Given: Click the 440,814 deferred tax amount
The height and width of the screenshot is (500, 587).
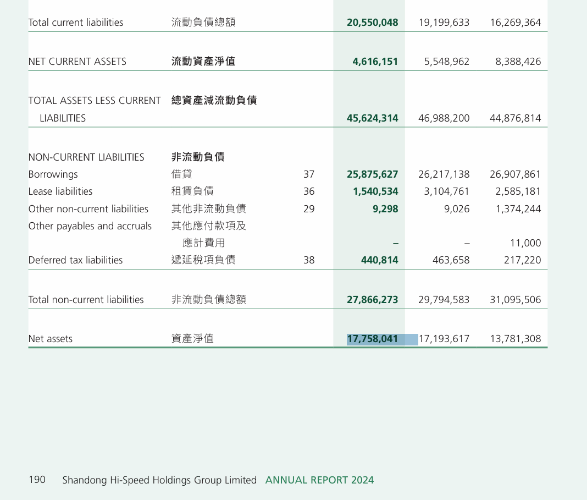Looking at the screenshot, I should pyautogui.click(x=380, y=260).
